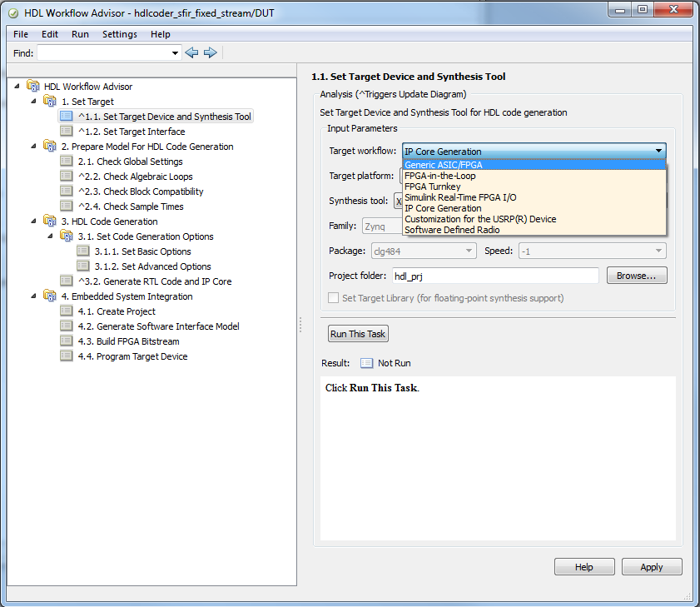This screenshot has height=607, width=700.
Task: Click task icon for 2.4 Check Sample Times
Action: pyautogui.click(x=66, y=206)
